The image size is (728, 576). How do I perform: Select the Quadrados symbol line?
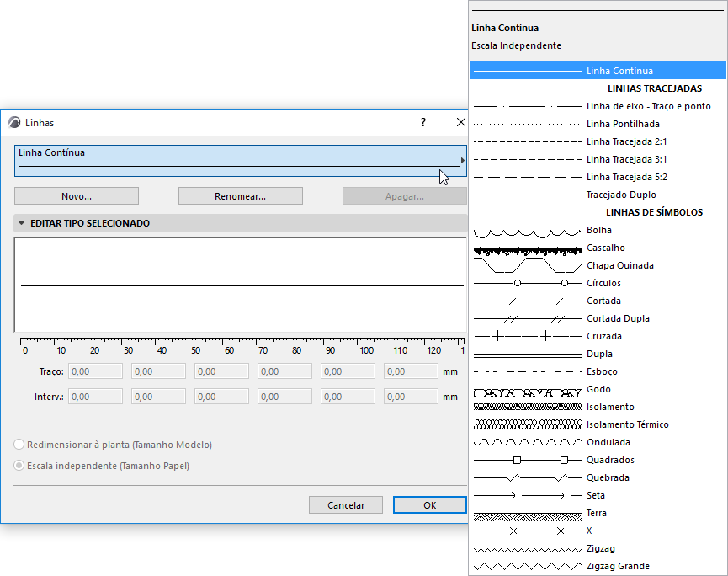tap(598, 460)
